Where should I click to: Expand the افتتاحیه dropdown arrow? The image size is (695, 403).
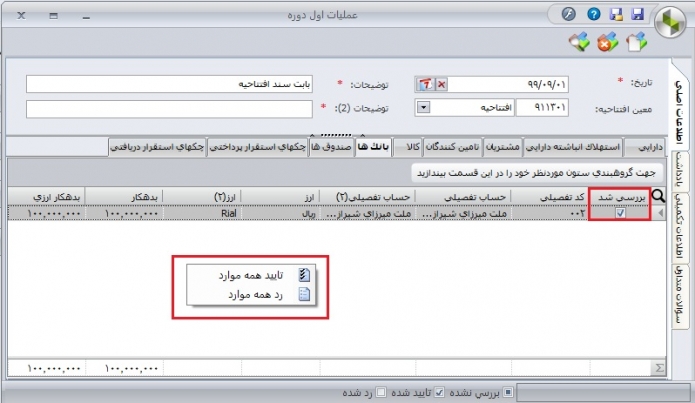[x=422, y=108]
